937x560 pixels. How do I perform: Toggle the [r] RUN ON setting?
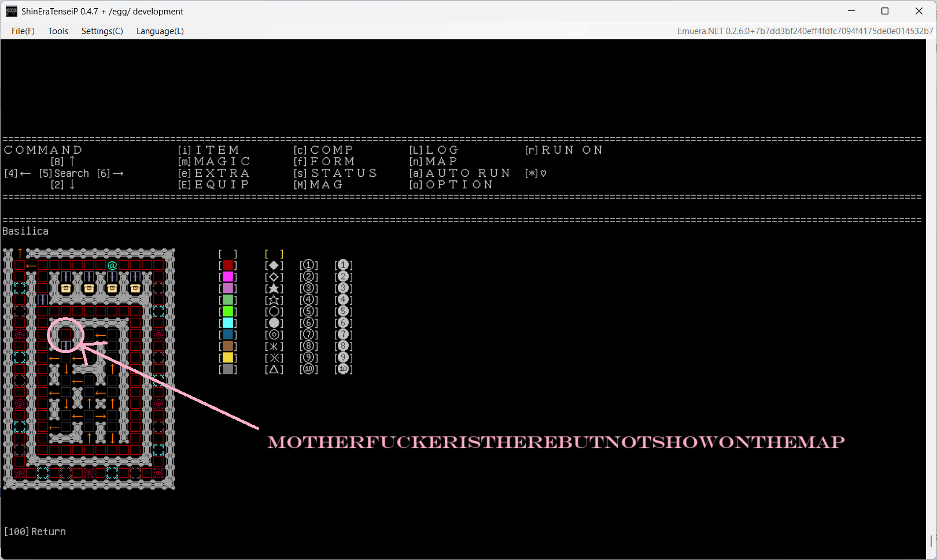tap(564, 150)
